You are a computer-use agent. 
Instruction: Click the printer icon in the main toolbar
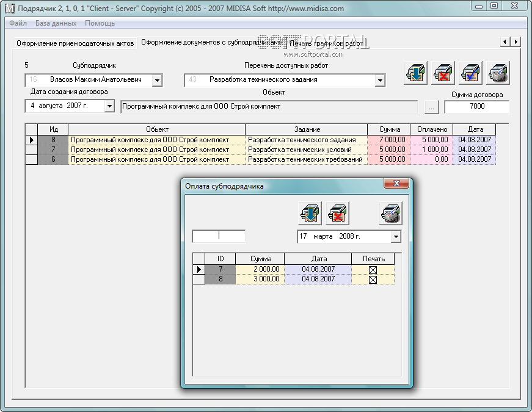point(498,73)
